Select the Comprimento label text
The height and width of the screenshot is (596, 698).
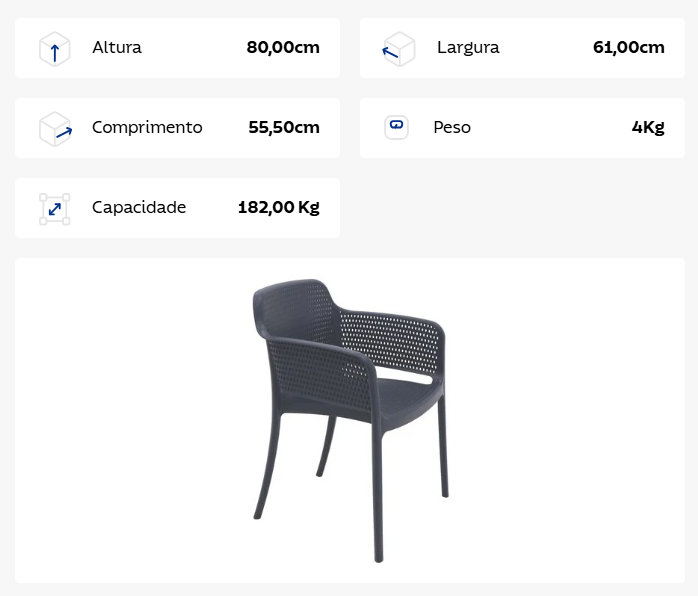click(147, 128)
